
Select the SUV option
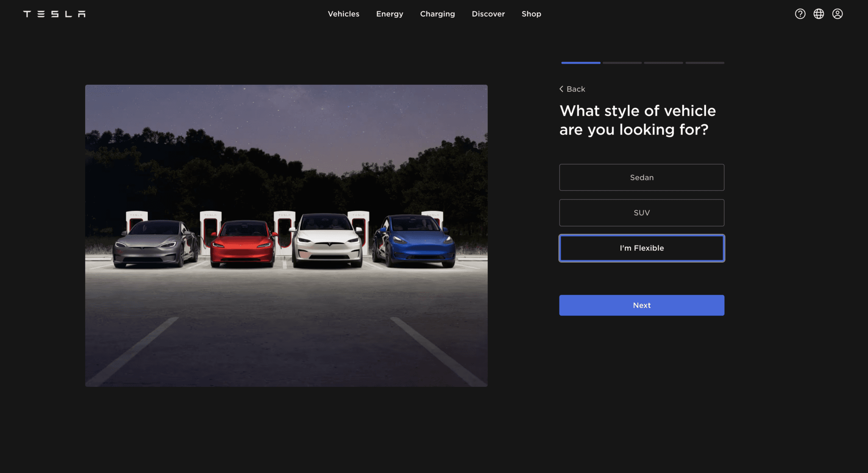[641, 213]
